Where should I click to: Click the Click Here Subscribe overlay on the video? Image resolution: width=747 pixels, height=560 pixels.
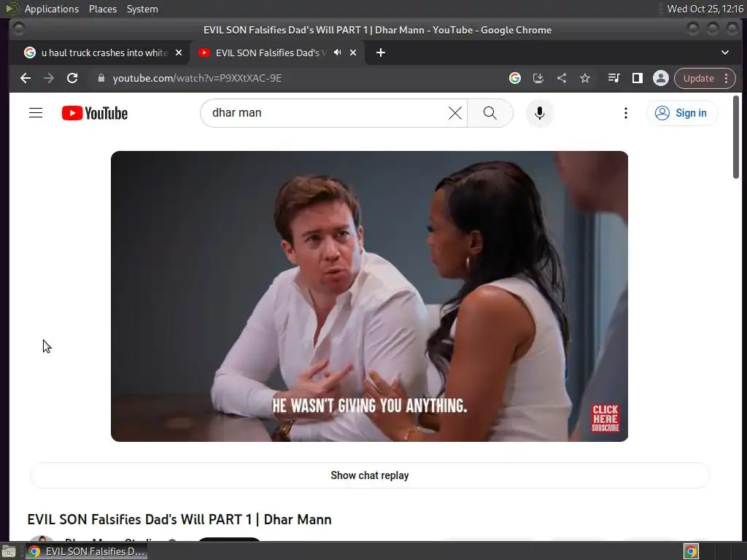(605, 418)
